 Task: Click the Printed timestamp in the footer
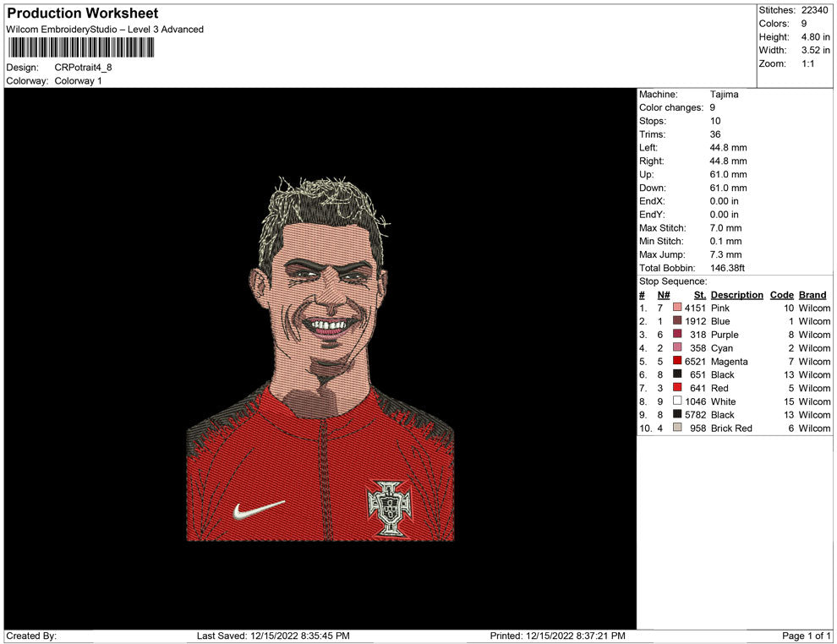point(557,636)
